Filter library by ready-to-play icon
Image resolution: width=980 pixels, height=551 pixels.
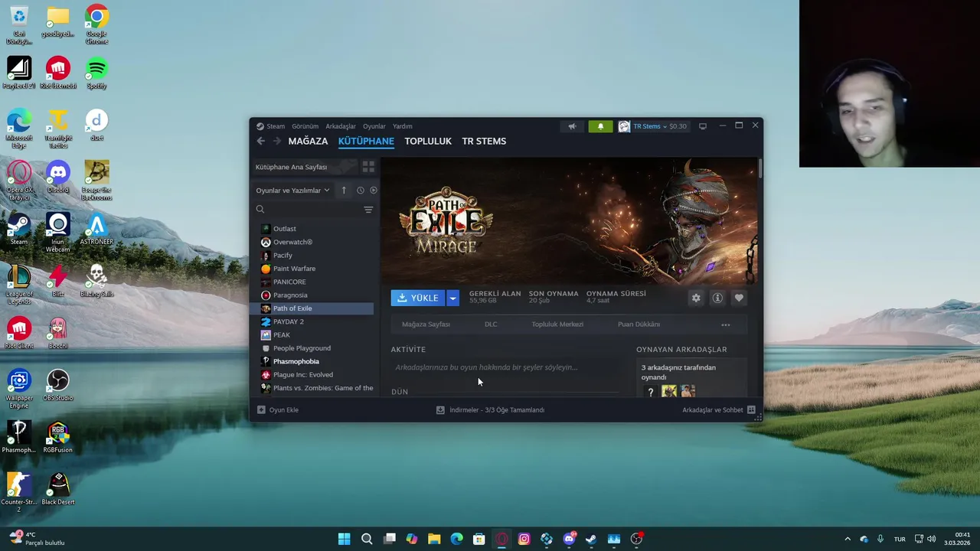pos(374,191)
